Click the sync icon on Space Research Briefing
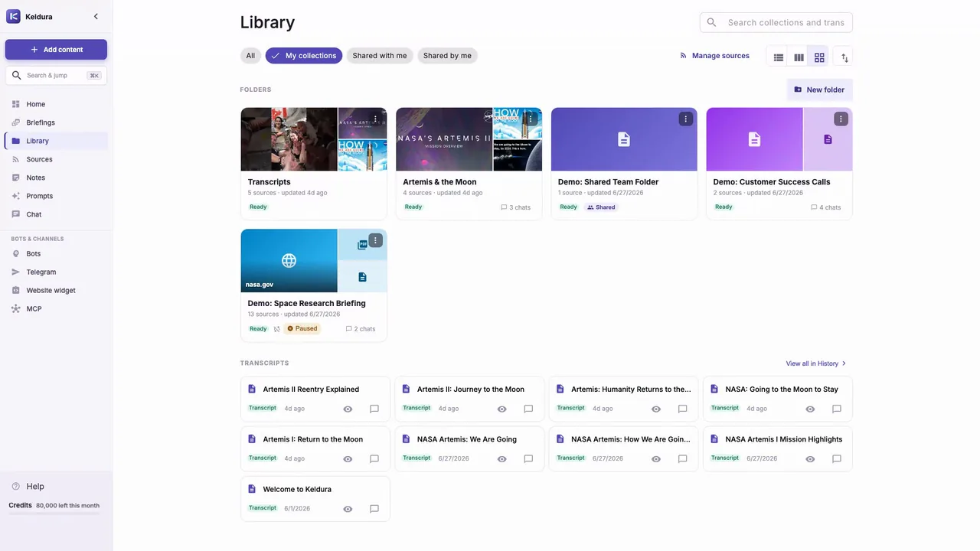The width and height of the screenshot is (980, 551). point(276,329)
